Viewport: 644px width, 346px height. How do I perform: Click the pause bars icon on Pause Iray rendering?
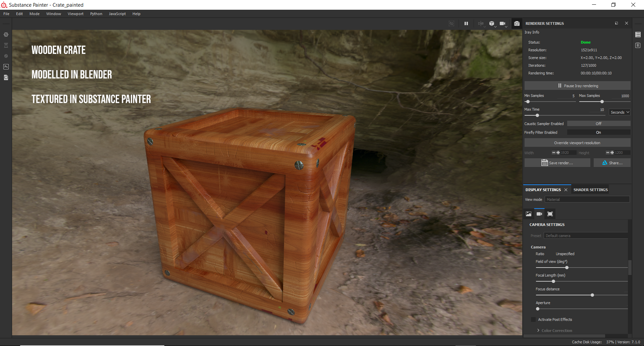click(x=560, y=85)
